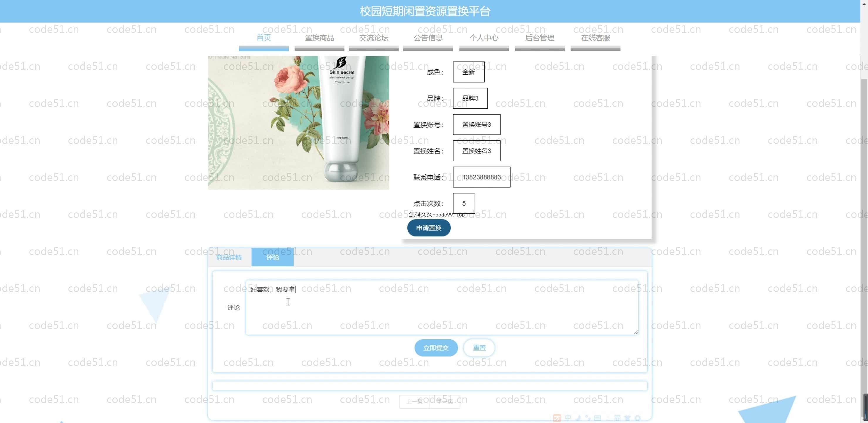Open the 首页 navigation tab
The height and width of the screenshot is (423, 868).
tap(264, 38)
